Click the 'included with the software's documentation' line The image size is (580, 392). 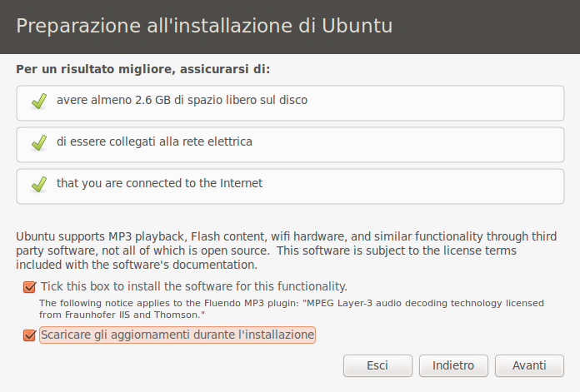click(137, 265)
